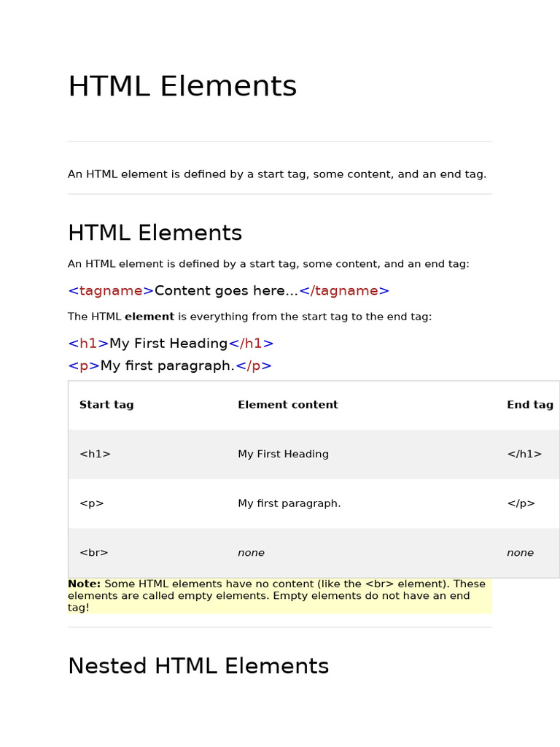Select the <h1> start tag table cell
Screen dimensions: 560x747
[96, 454]
